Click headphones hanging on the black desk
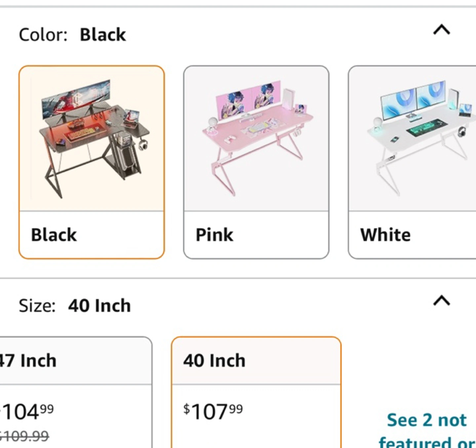The height and width of the screenshot is (448, 476). 143,145
